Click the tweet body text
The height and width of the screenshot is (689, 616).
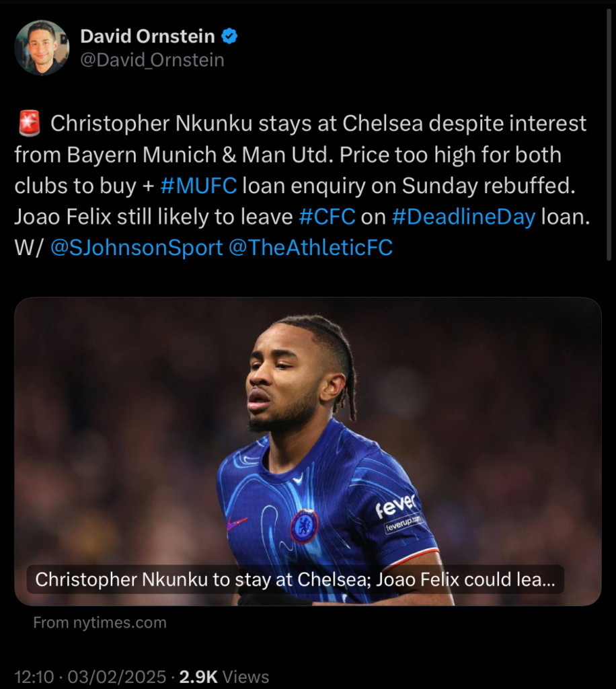(302, 186)
